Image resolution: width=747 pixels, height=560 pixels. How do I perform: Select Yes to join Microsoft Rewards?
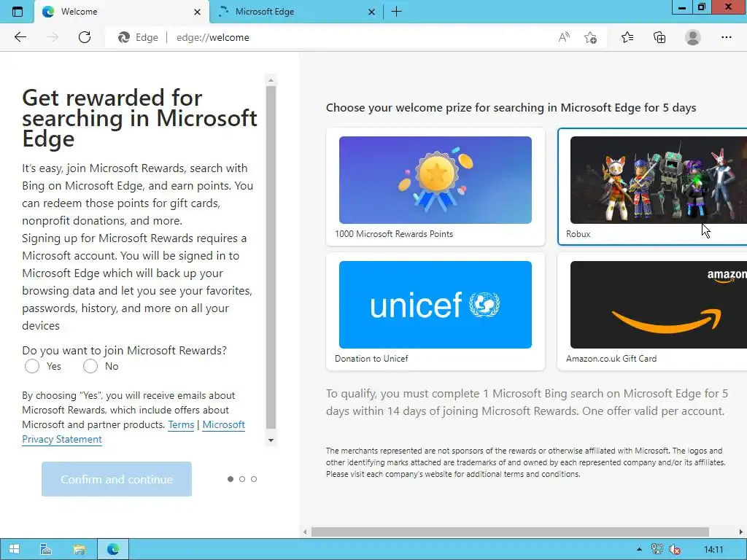(32, 366)
